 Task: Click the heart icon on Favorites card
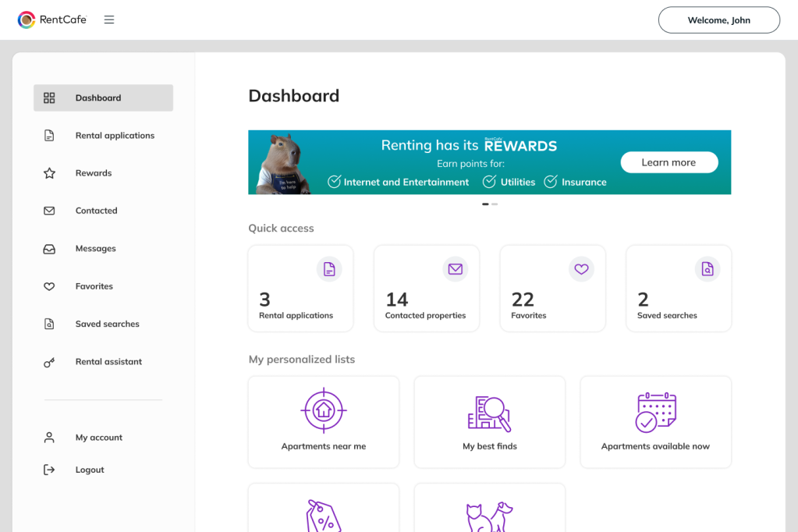click(581, 269)
